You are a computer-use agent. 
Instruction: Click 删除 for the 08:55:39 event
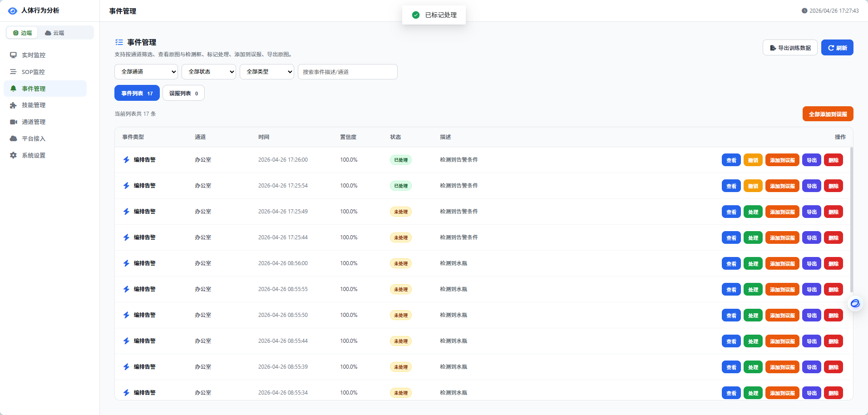[x=833, y=367]
